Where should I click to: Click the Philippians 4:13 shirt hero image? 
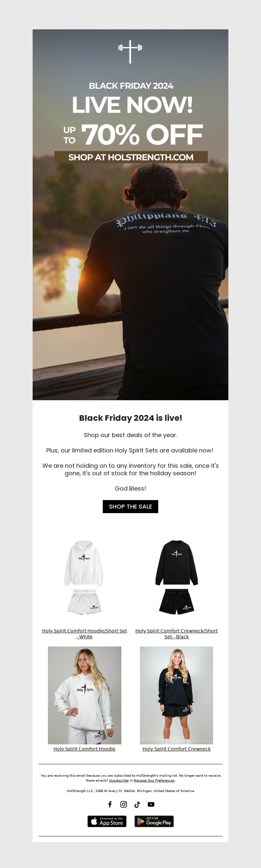pyautogui.click(x=130, y=215)
